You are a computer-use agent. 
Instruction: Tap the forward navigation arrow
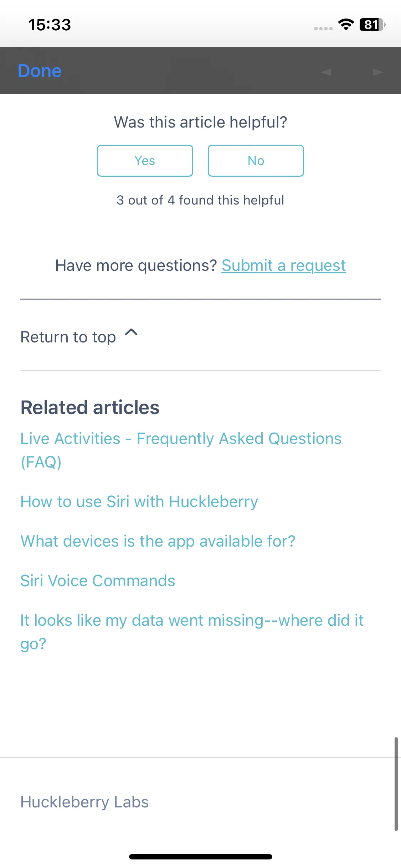(x=378, y=72)
